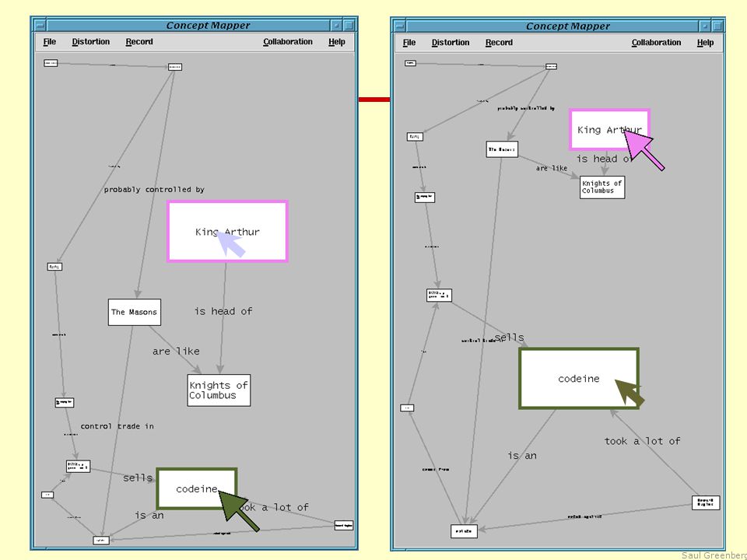747x560 pixels.
Task: Open File menu in right Concept Mapper window
Action: click(409, 42)
